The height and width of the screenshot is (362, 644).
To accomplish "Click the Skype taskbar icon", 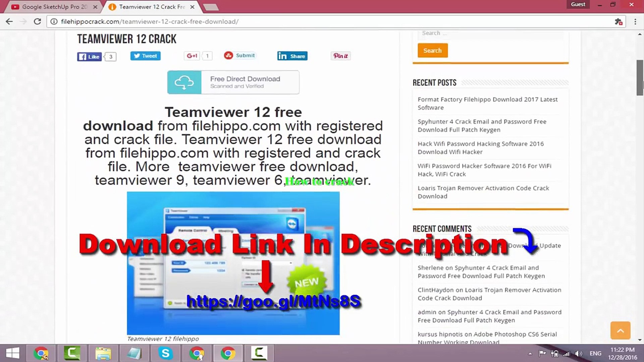I will point(165,353).
